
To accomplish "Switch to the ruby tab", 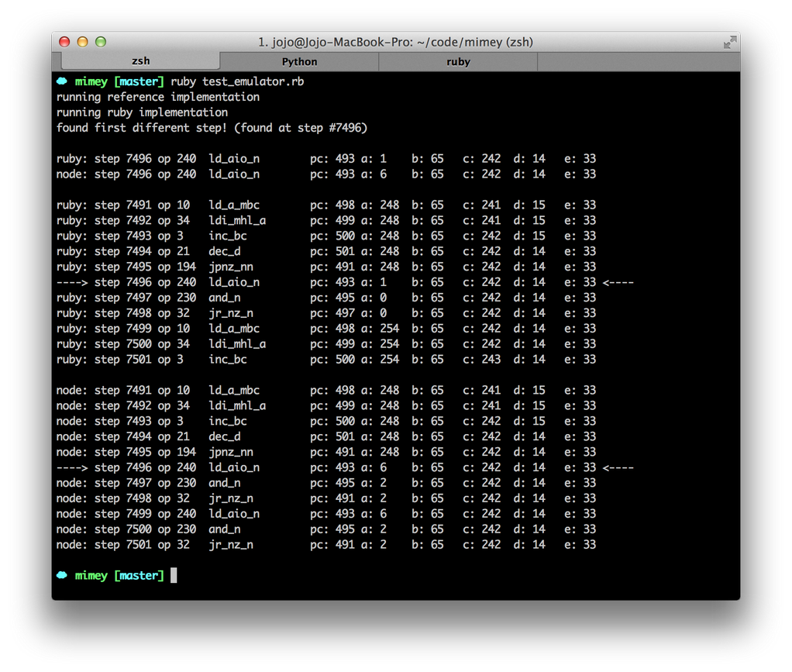I will 457,60.
